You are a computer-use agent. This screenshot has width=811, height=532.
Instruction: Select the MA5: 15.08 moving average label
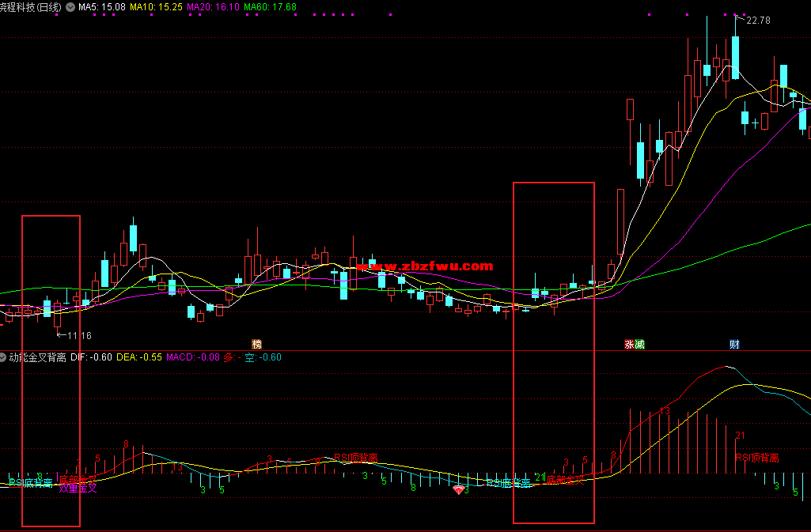(102, 7)
